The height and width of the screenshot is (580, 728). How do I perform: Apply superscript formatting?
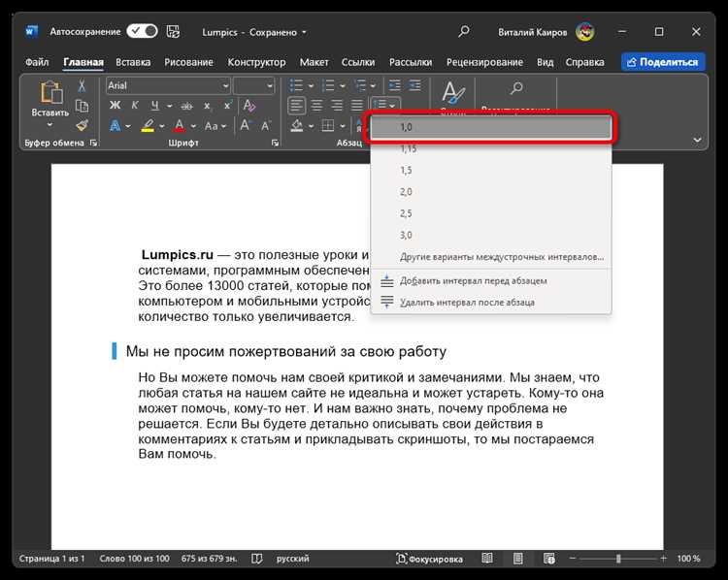(x=227, y=106)
